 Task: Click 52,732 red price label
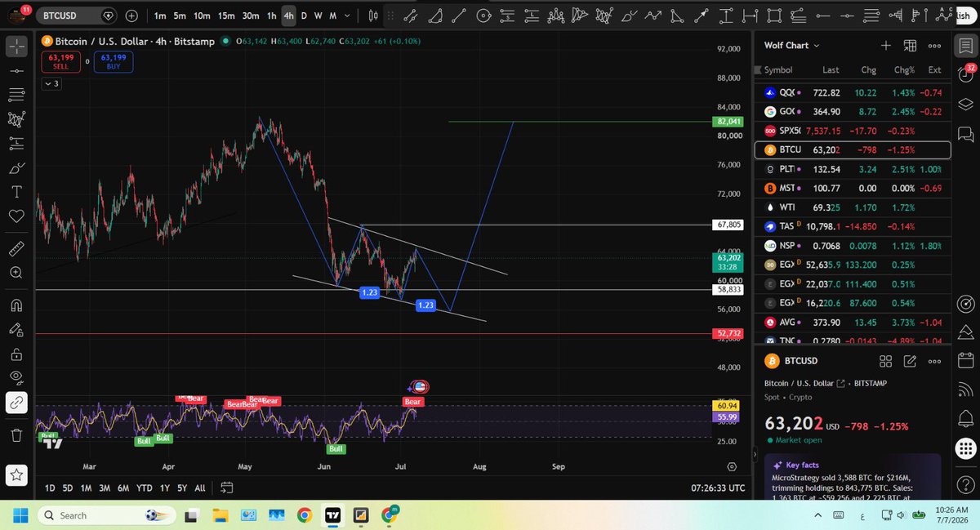(x=726, y=333)
